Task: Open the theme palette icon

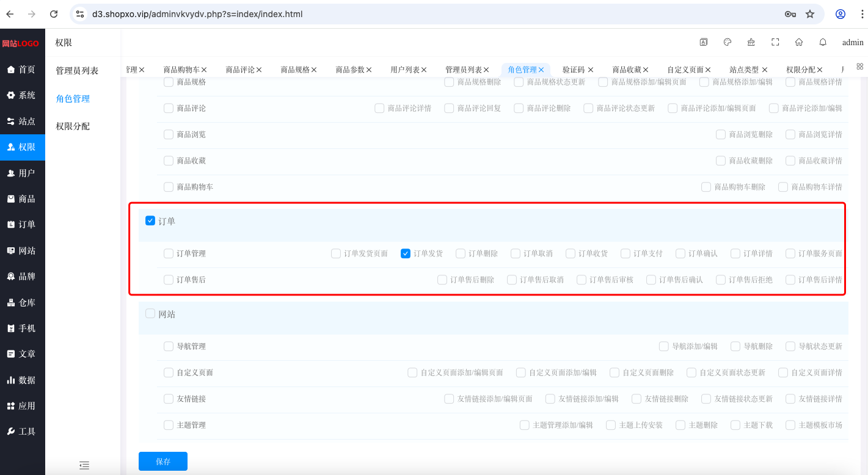Action: point(728,42)
